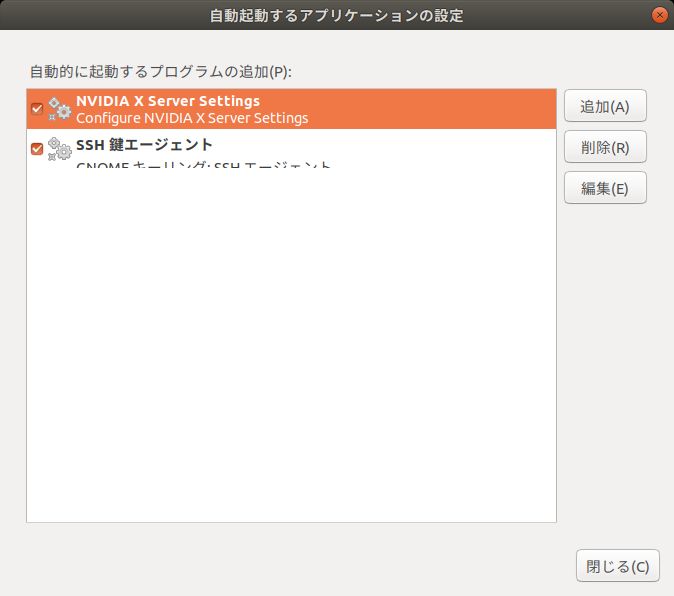The image size is (674, 596).
Task: Click the empty title bar area left of the title
Action: [x=100, y=16]
